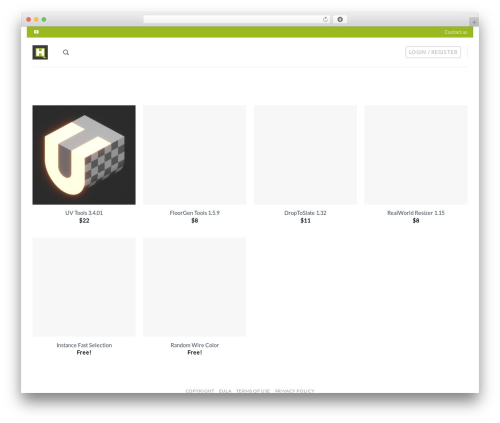
Task: Click the browser downloads icon
Action: coord(340,19)
